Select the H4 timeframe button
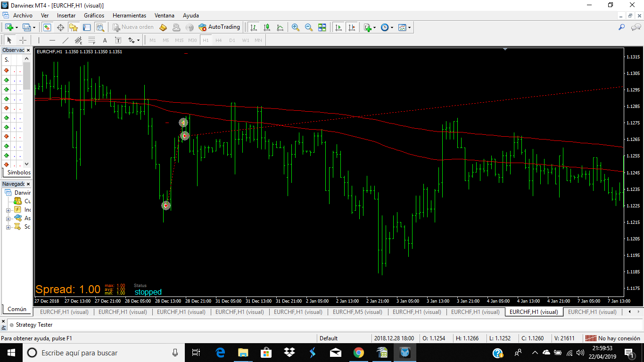644x362 pixels. click(x=219, y=40)
